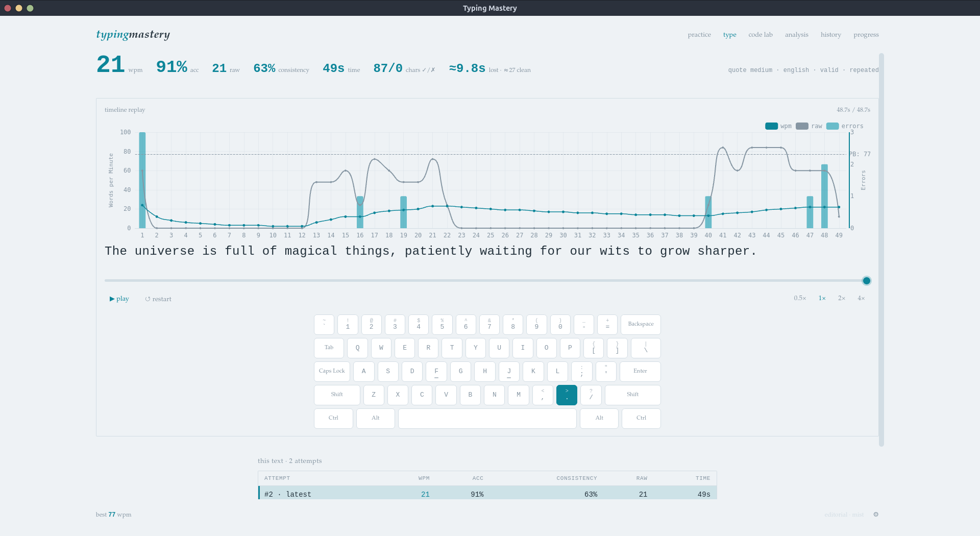Click the J key on virtual keyboard
The width and height of the screenshot is (980, 536).
tap(509, 372)
